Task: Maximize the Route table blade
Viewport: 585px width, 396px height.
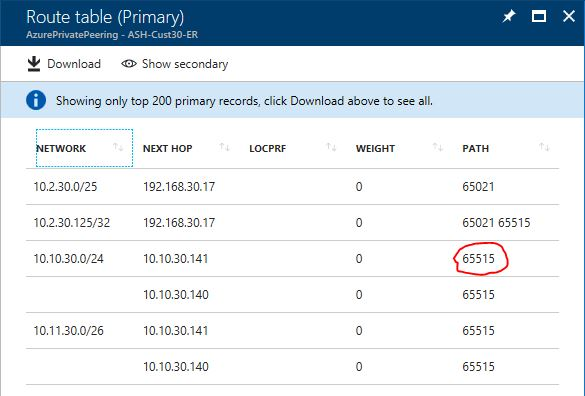Action: [539, 16]
